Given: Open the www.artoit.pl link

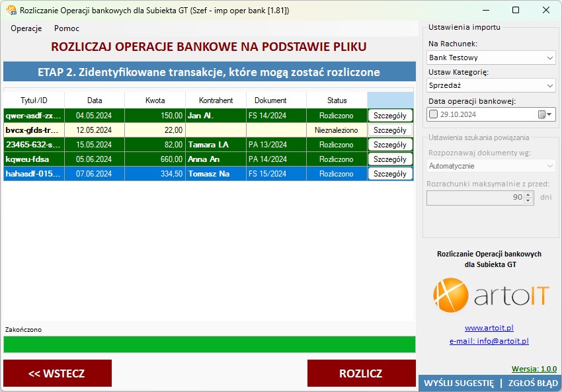Looking at the screenshot, I should pyautogui.click(x=489, y=328).
